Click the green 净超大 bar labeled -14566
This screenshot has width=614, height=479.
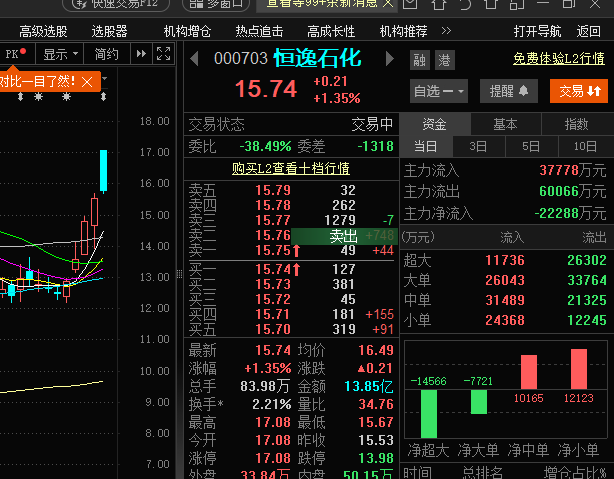(429, 414)
